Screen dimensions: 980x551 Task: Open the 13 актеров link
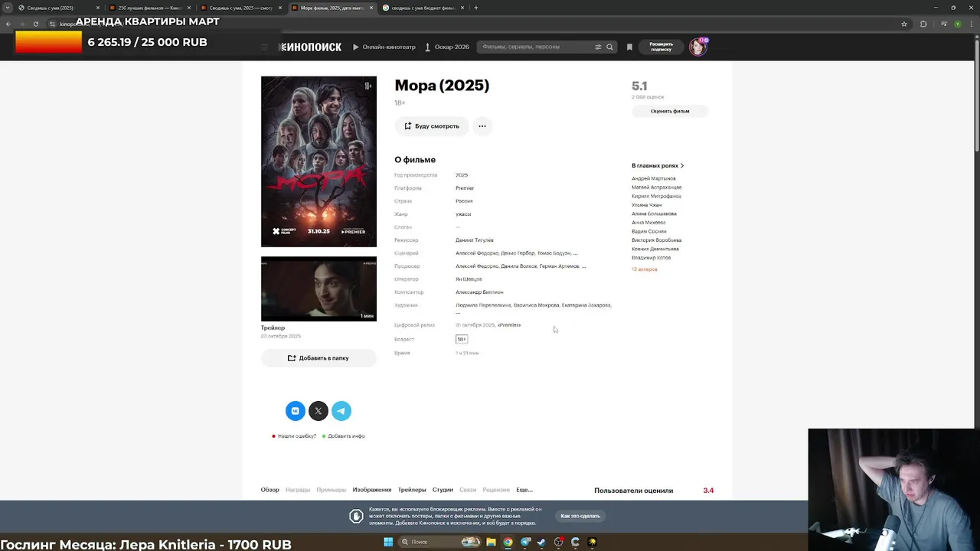(x=645, y=269)
